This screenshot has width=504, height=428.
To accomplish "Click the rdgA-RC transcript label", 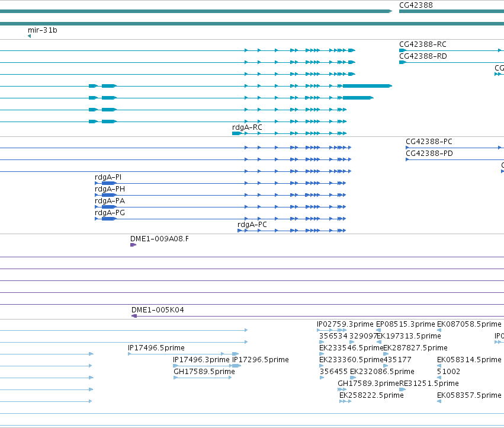I will (x=247, y=127).
